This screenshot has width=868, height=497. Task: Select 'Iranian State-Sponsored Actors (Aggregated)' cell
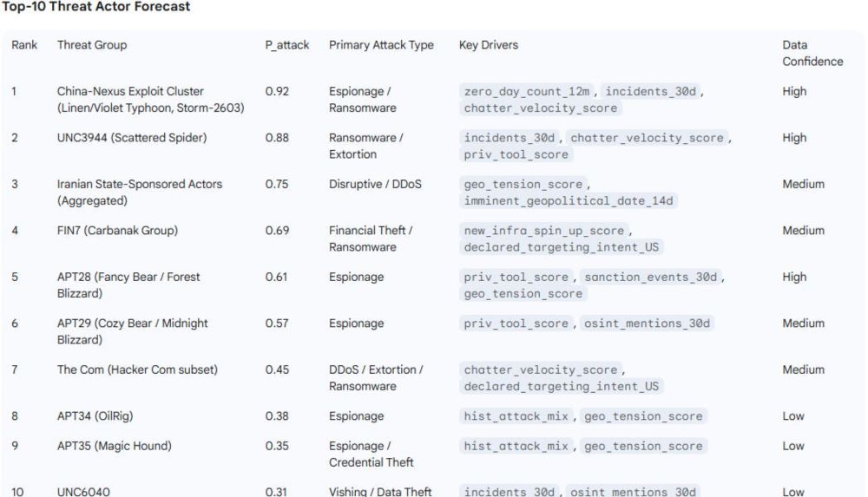click(x=140, y=193)
